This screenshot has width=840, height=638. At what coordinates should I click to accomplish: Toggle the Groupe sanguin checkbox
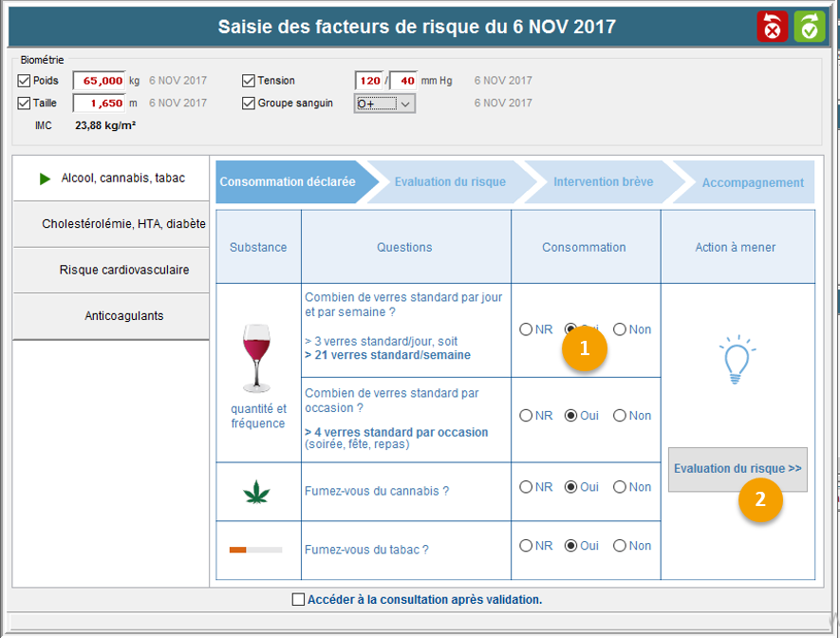click(249, 103)
